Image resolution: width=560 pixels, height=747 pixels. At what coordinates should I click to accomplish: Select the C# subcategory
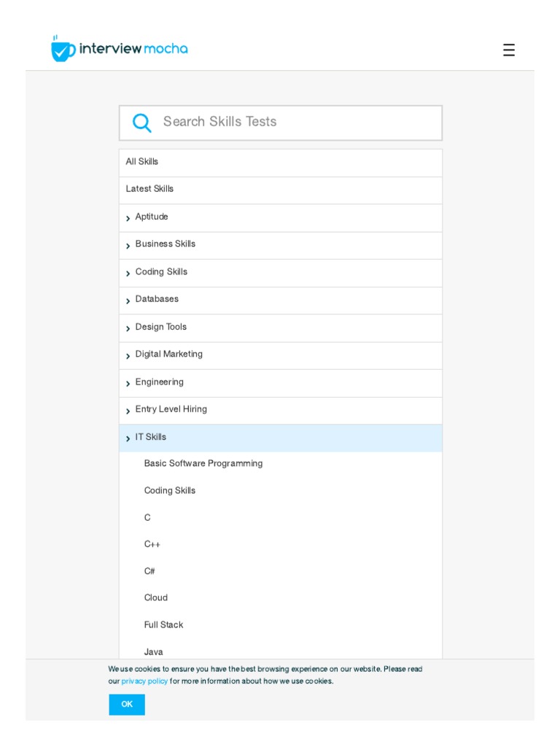pyautogui.click(x=149, y=570)
